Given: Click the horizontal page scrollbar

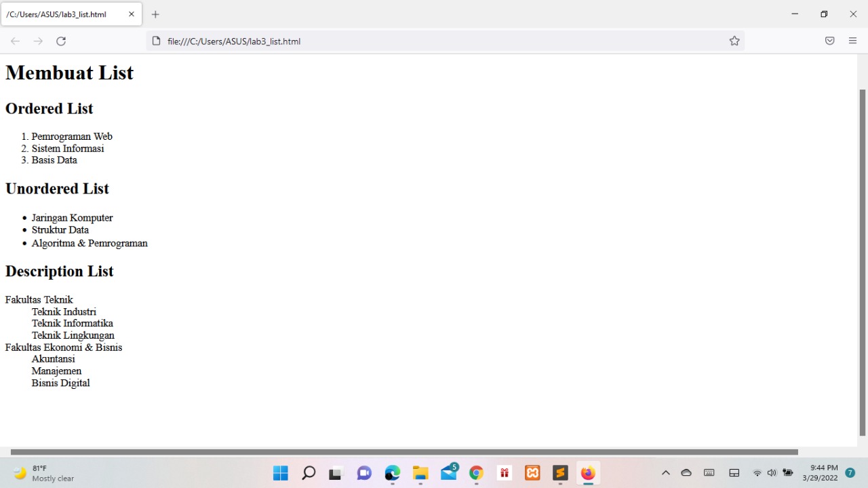Looking at the screenshot, I should pyautogui.click(x=404, y=451).
